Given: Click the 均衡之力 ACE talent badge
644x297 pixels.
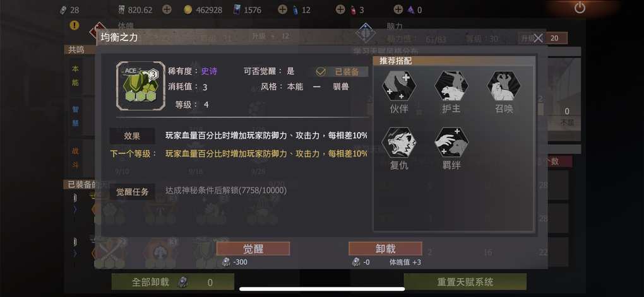Looking at the screenshot, I should (x=138, y=86).
